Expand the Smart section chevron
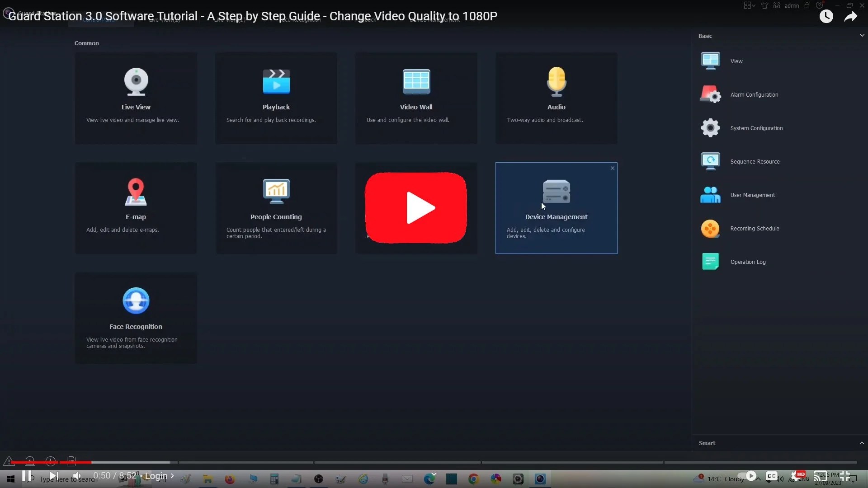This screenshot has width=868, height=488. 862,443
